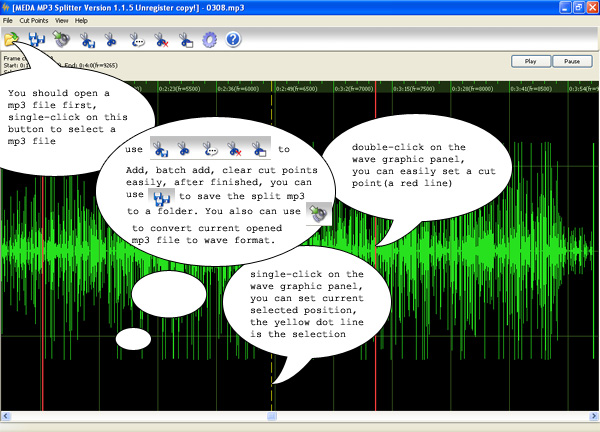Image resolution: width=600 pixels, height=432 pixels.
Task: Convert opened mp3 to wave format
Action: coord(61,39)
